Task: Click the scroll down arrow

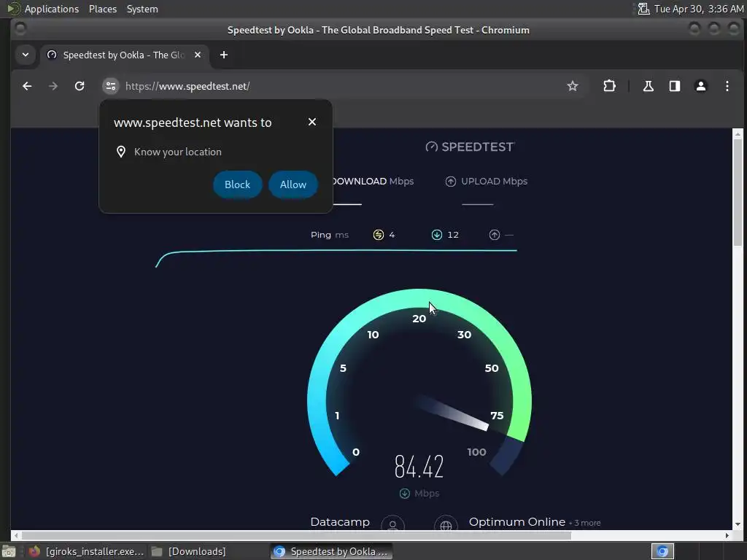Action: coord(738,524)
